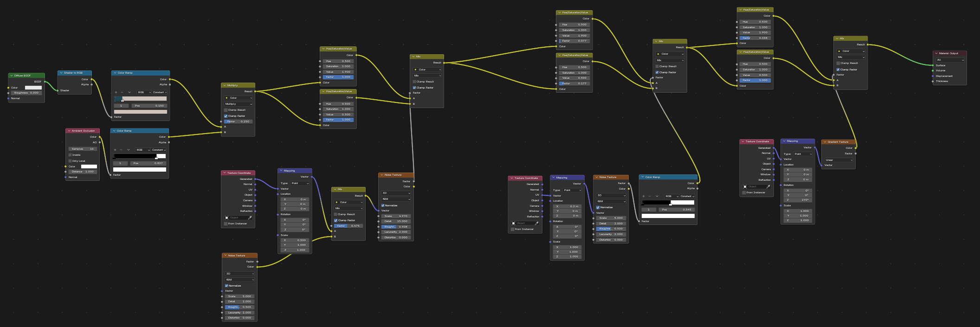
Task: Enable Only Local in Ambient Occlusion
Action: point(70,161)
